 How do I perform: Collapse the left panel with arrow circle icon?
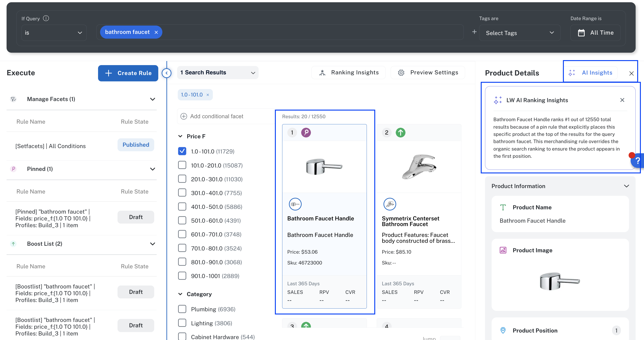(166, 73)
